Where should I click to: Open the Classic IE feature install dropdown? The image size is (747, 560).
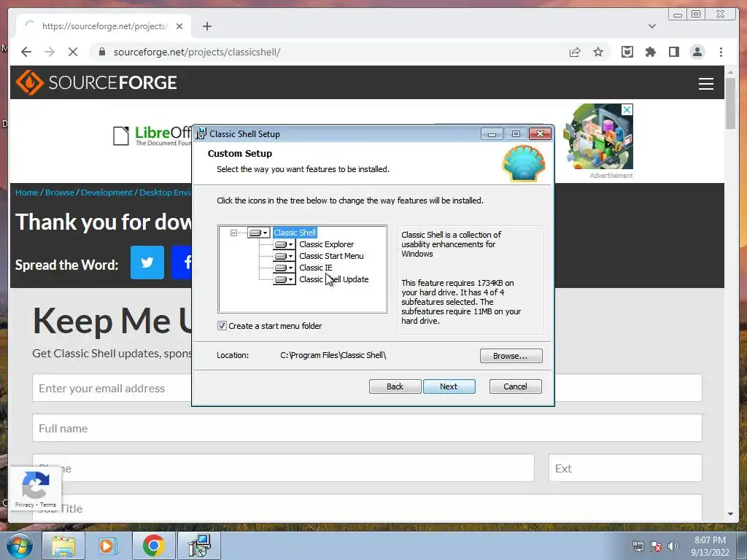click(x=284, y=268)
